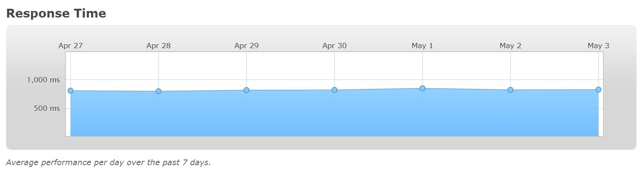This screenshot has width=644, height=170.
Task: Click the Apr 30 axis label
Action: point(334,46)
